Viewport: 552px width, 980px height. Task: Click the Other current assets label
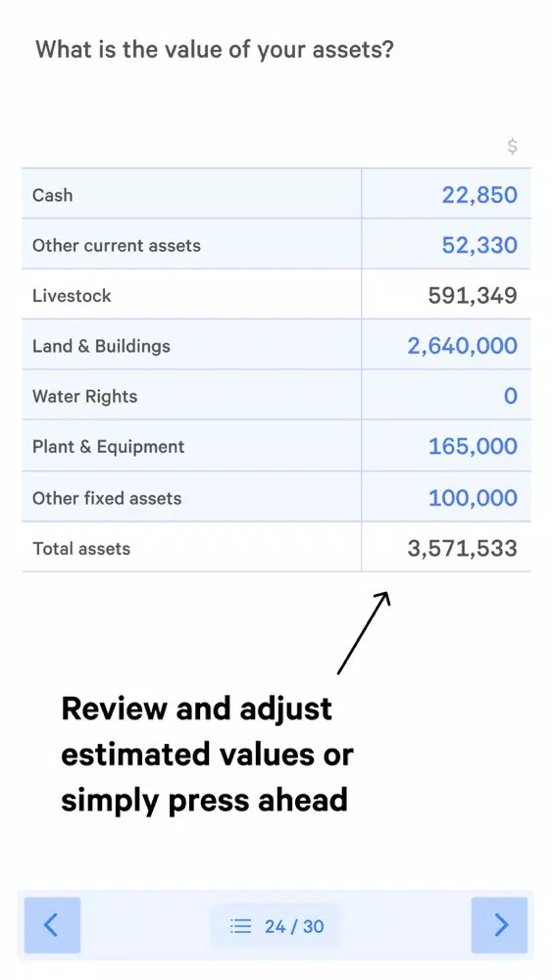pyautogui.click(x=117, y=245)
